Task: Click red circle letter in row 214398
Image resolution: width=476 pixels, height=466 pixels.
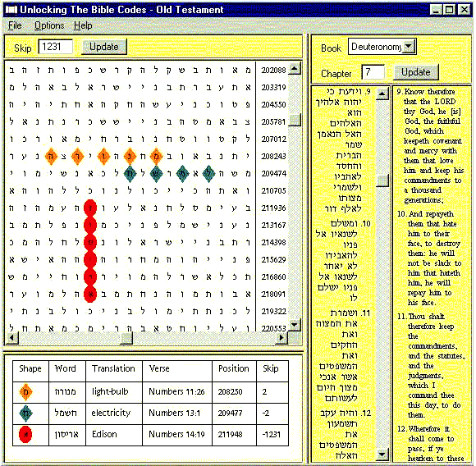Action: [x=90, y=242]
